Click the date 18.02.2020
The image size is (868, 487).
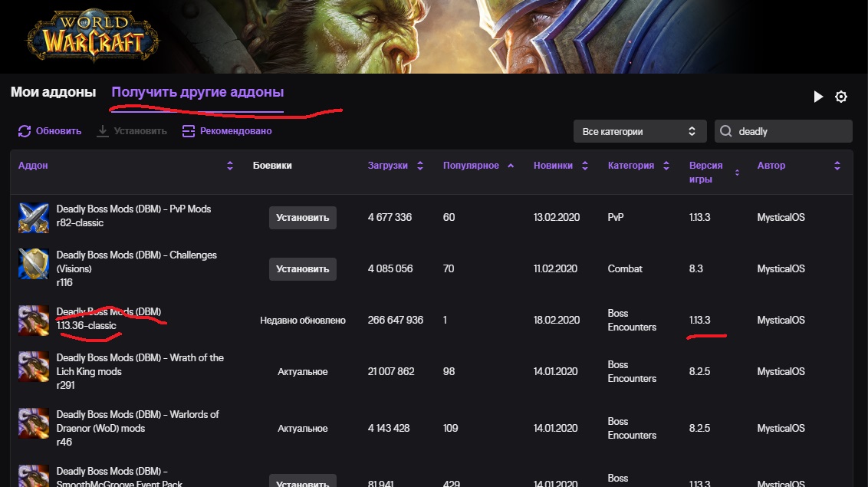557,320
